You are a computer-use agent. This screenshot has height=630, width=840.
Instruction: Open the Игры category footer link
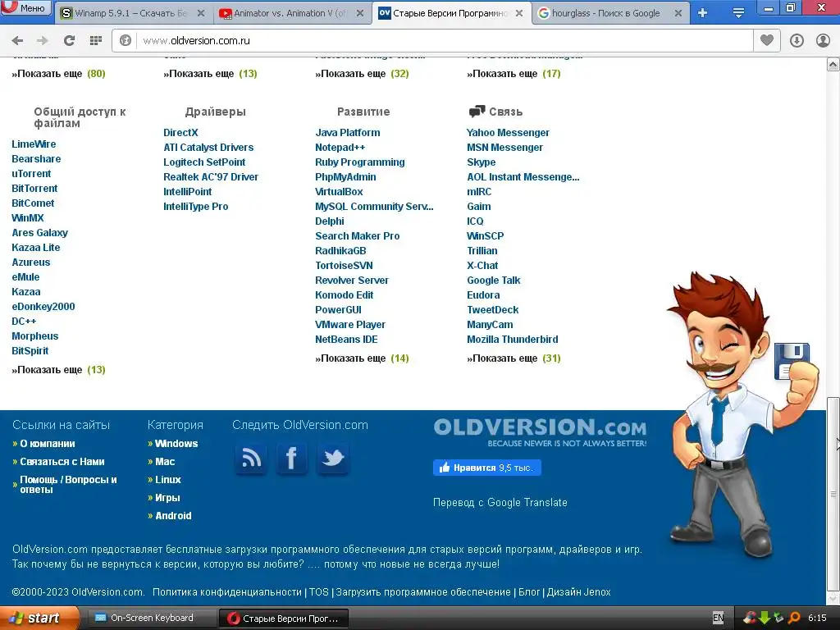pos(167,498)
